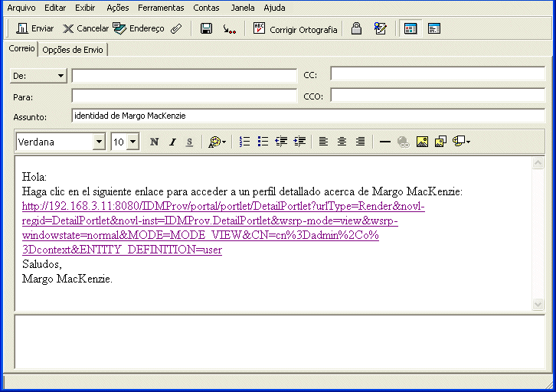Switch to plain text view icon

(434, 28)
